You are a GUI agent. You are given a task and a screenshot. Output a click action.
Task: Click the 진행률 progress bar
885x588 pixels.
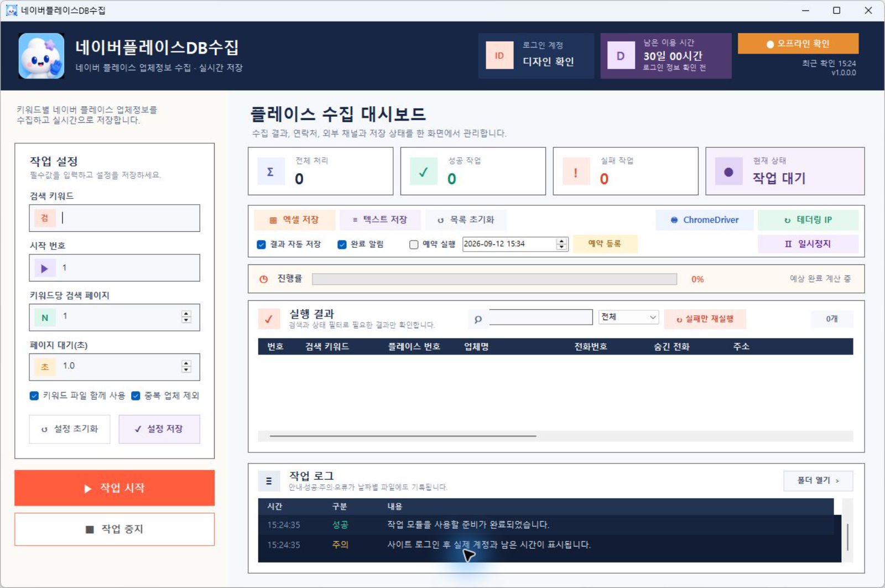tap(494, 279)
